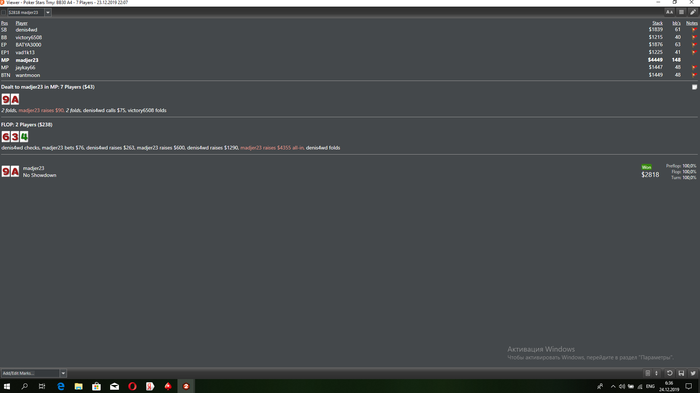Viewport: 700px width, 393px height.
Task: Sort by the Pos column header
Action: pyautogui.click(x=4, y=23)
